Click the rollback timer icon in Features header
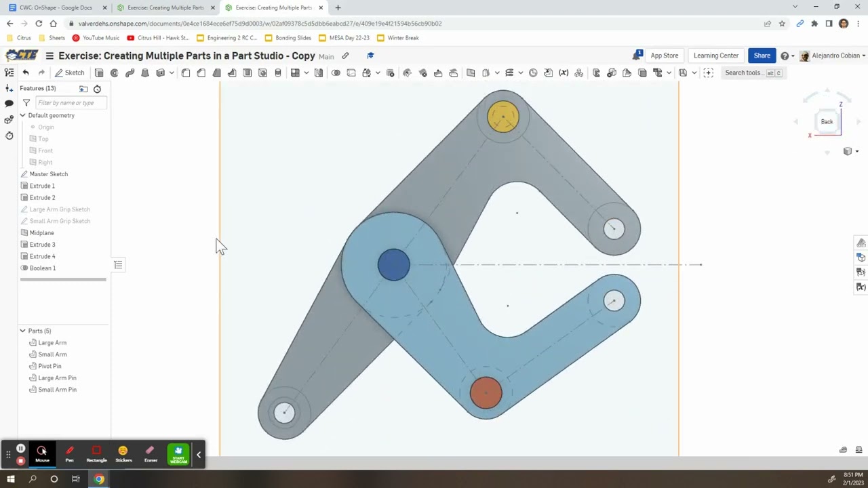Viewport: 868px width, 488px height. [x=97, y=89]
